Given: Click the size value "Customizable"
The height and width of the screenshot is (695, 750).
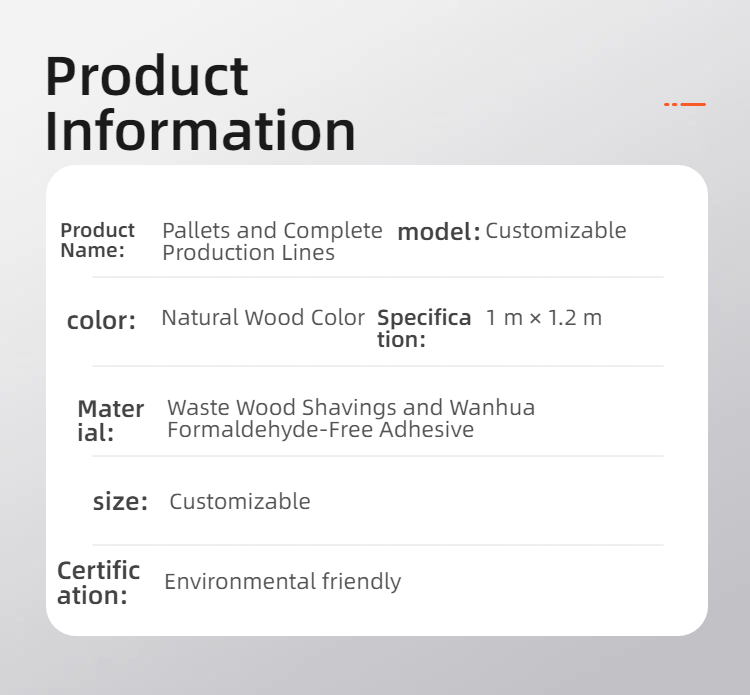Looking at the screenshot, I should coord(240,502).
